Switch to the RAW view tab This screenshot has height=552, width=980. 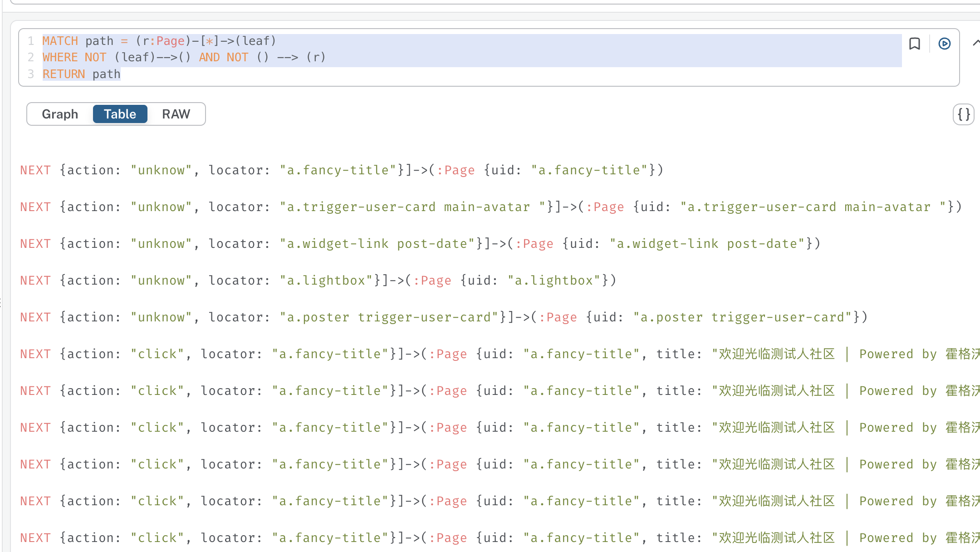[176, 114]
